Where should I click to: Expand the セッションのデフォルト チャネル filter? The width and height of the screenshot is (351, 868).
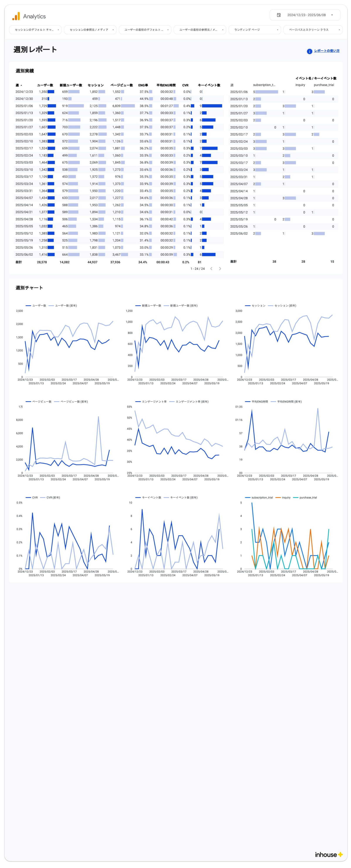[35, 30]
